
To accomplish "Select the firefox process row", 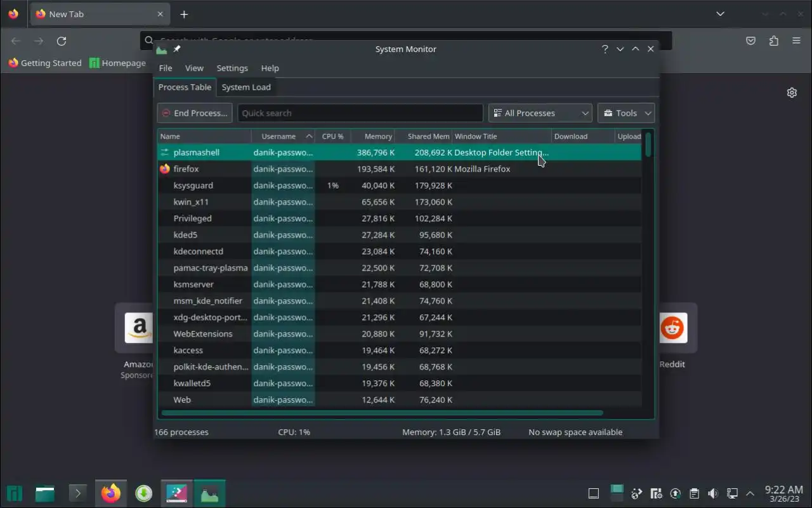I will click(x=400, y=169).
